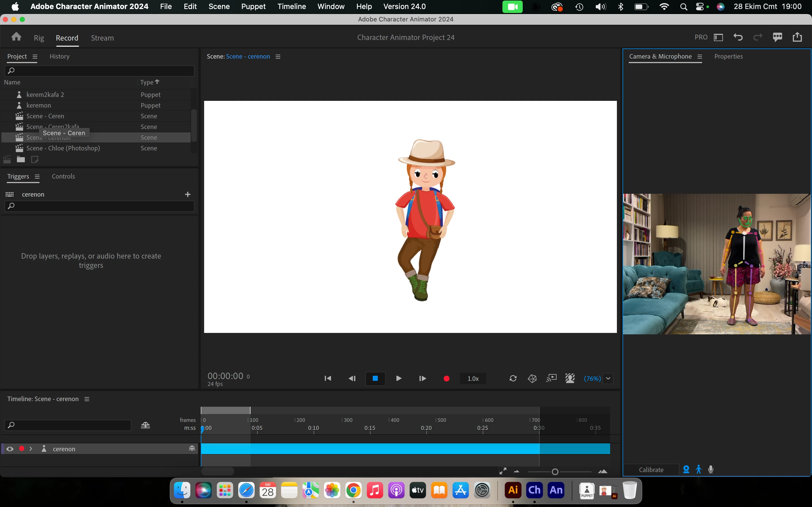Screen dimensions: 812x507
Task: Click the Undo arrow icon
Action: coord(738,37)
